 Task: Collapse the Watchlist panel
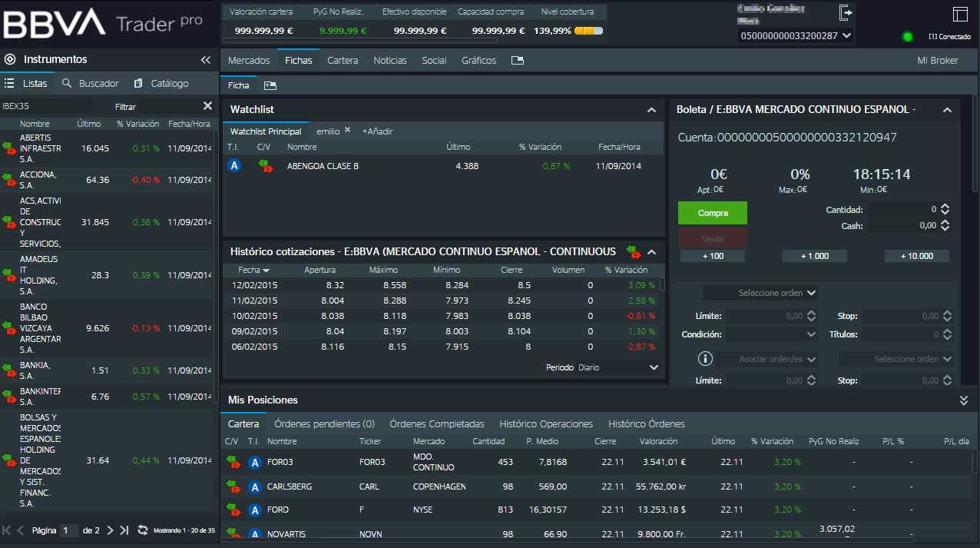[x=651, y=110]
